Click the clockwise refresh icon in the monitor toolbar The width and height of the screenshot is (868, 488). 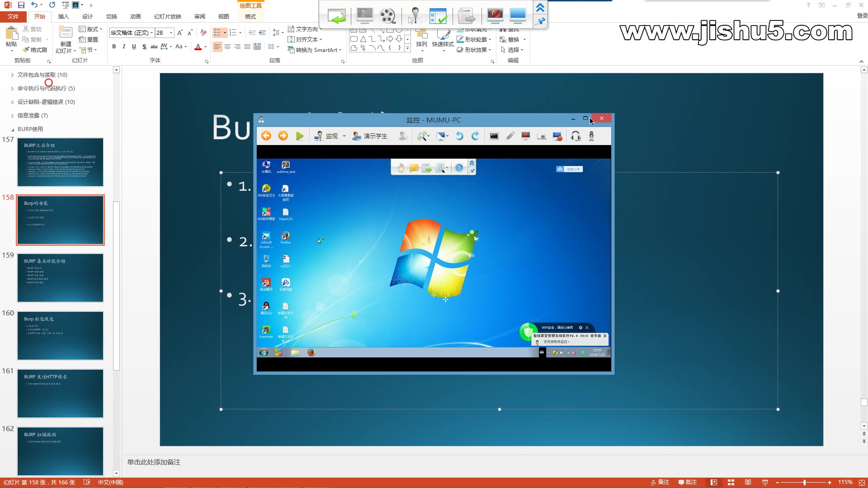475,136
